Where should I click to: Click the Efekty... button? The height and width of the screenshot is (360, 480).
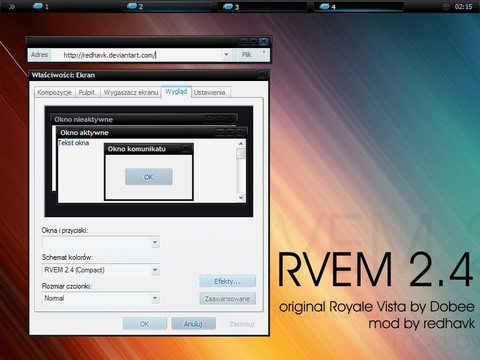(x=228, y=281)
